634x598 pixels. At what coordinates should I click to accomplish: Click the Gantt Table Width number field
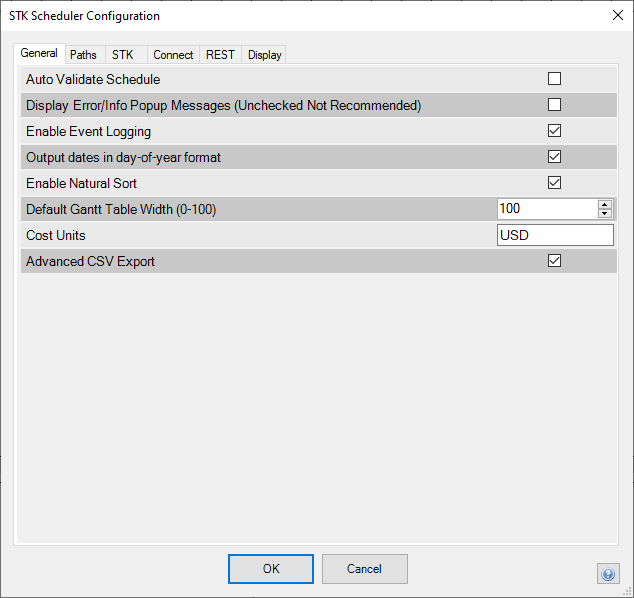[x=546, y=209]
